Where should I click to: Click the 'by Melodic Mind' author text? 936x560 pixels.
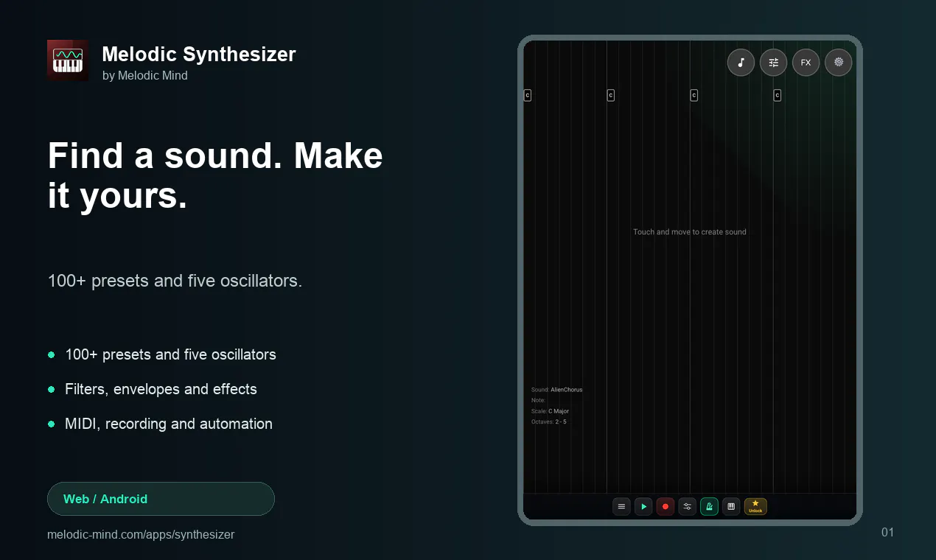coord(145,75)
